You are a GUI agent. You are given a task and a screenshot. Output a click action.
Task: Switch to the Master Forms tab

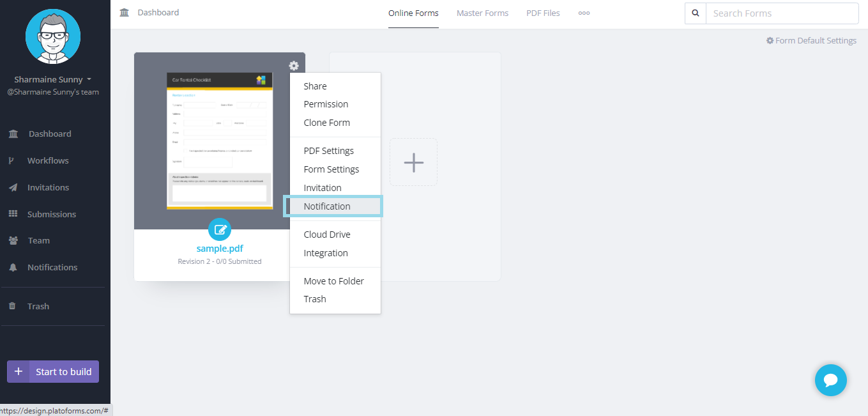click(x=482, y=13)
